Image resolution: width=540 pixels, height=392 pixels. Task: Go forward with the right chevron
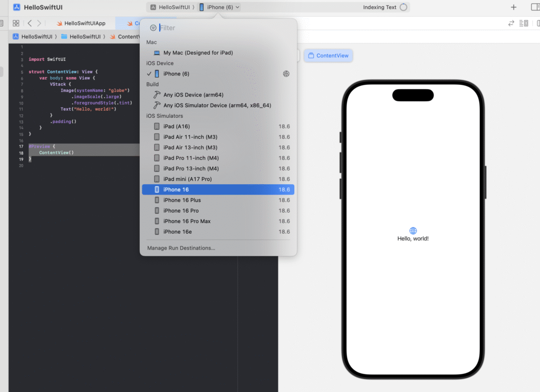[x=39, y=23]
